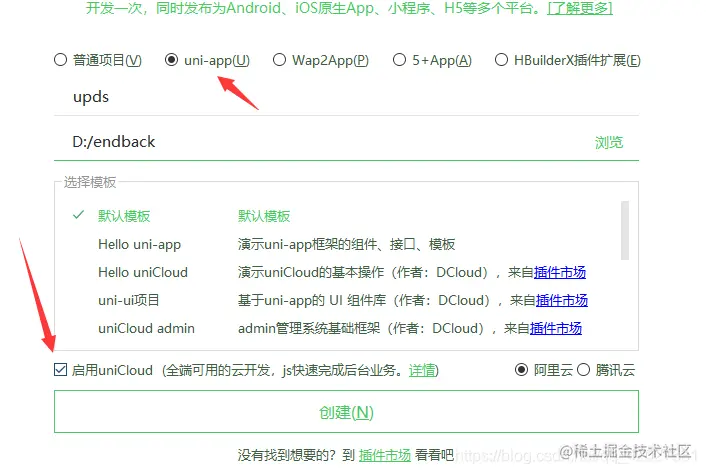Click the template list scrollbar
This screenshot has width=706, height=474.
[x=625, y=230]
